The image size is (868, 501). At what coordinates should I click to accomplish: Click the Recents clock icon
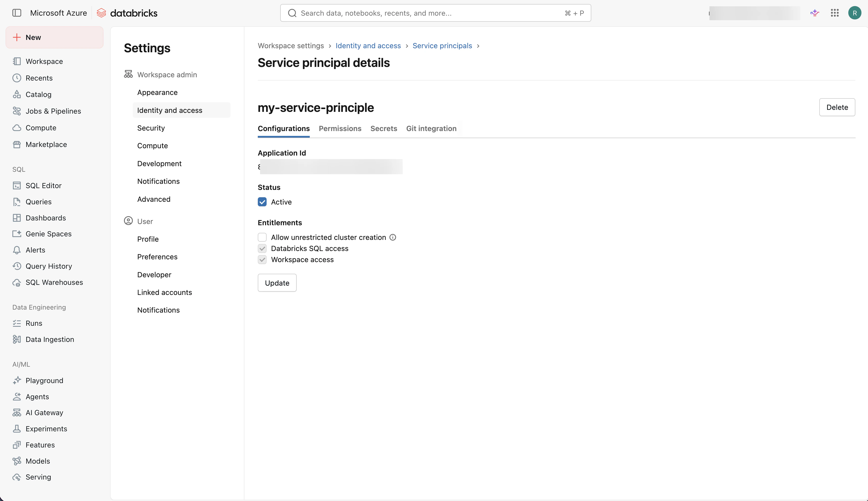(17, 78)
